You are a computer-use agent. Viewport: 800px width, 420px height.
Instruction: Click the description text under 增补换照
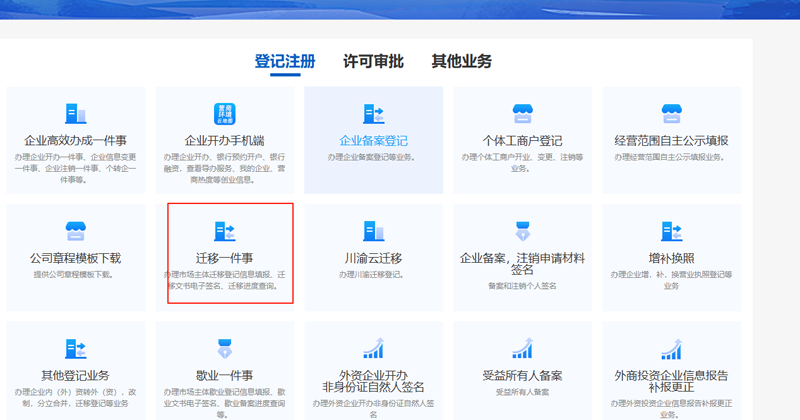pyautogui.click(x=671, y=280)
